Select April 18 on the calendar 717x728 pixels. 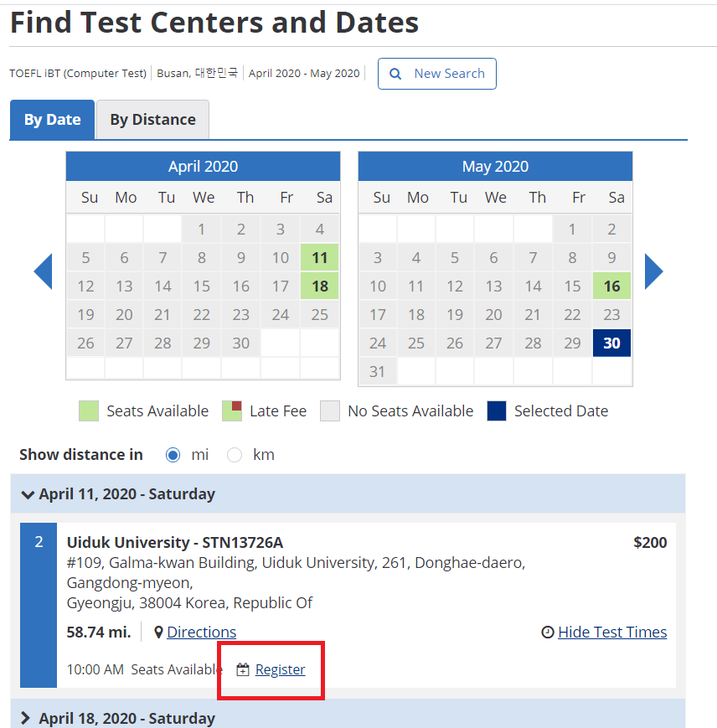pyautogui.click(x=319, y=287)
